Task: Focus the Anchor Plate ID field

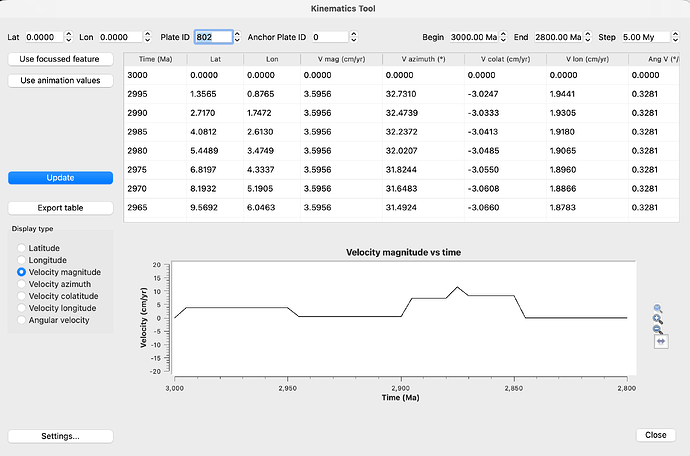Action: coord(330,37)
